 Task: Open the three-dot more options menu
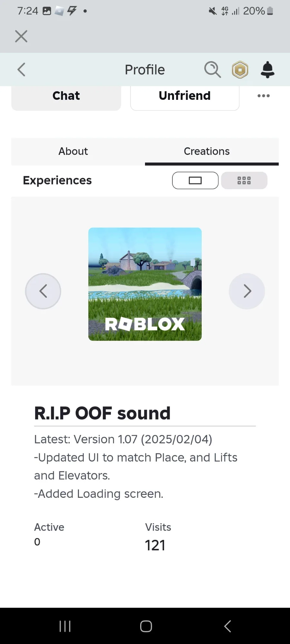click(x=264, y=96)
